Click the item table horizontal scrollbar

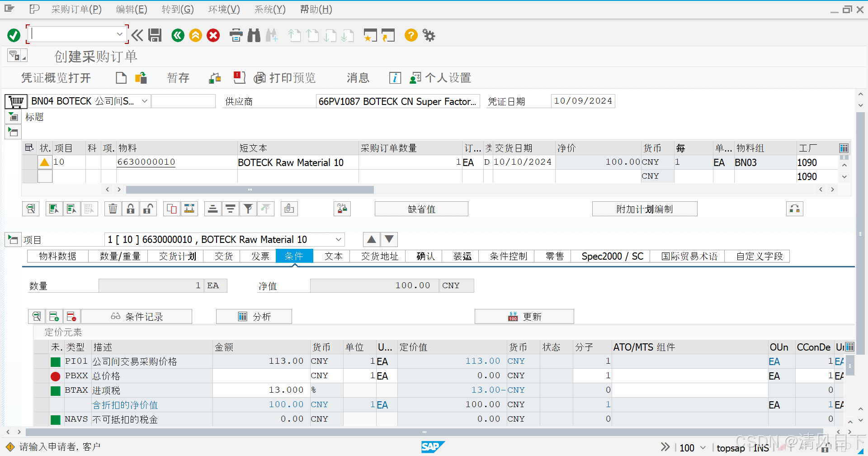point(250,190)
